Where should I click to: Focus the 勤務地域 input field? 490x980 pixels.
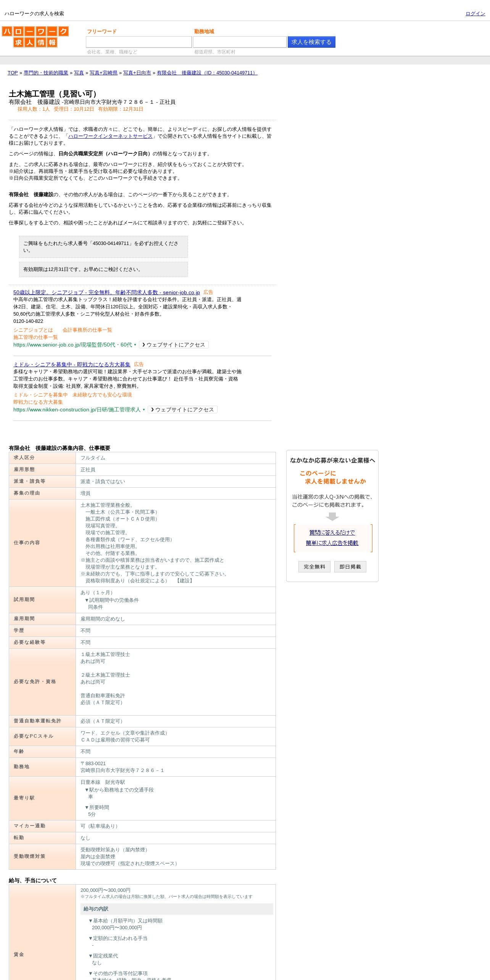click(240, 42)
